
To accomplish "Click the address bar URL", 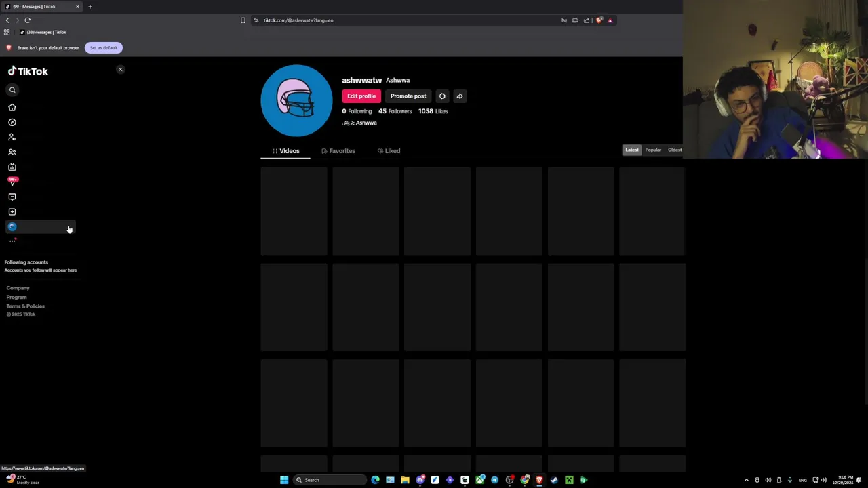I will click(x=298, y=20).
